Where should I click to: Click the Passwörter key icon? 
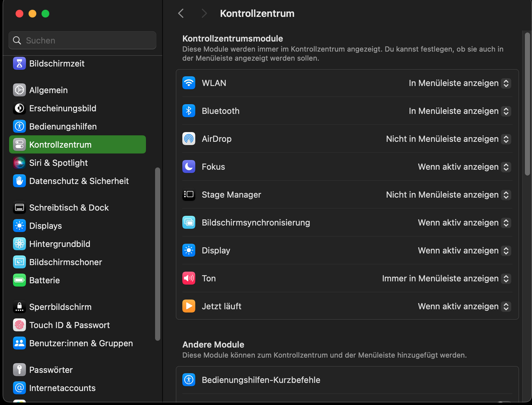(x=19, y=370)
